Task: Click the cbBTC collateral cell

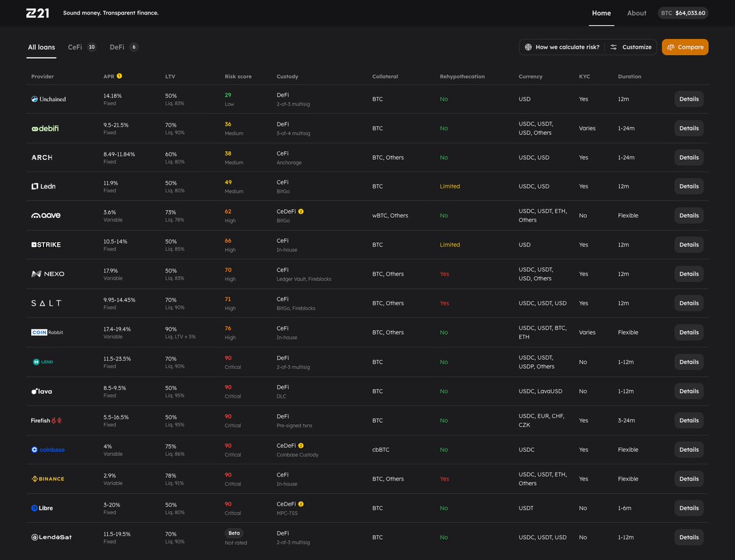Action: [x=381, y=450]
